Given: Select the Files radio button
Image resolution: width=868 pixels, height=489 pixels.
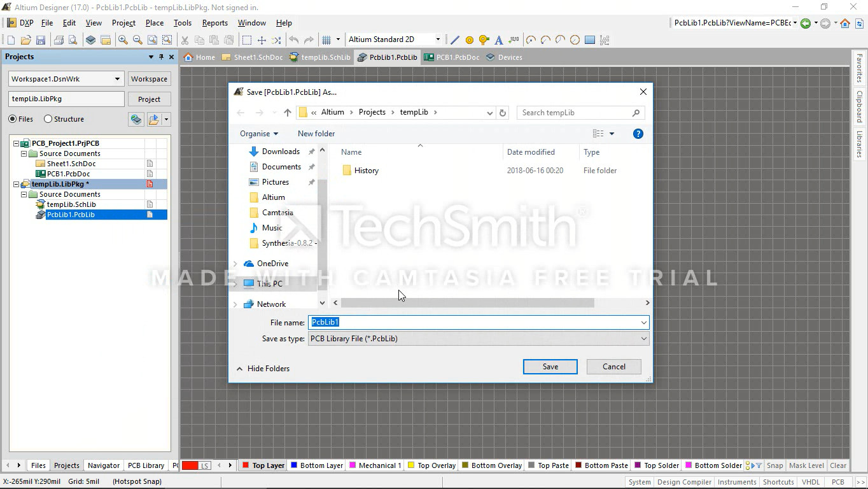Looking at the screenshot, I should pyautogui.click(x=13, y=119).
